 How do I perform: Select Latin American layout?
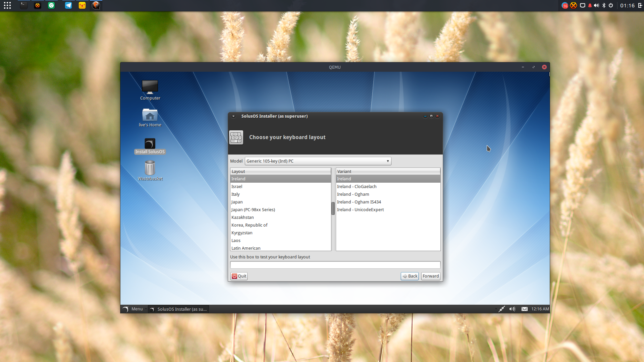tap(280, 248)
